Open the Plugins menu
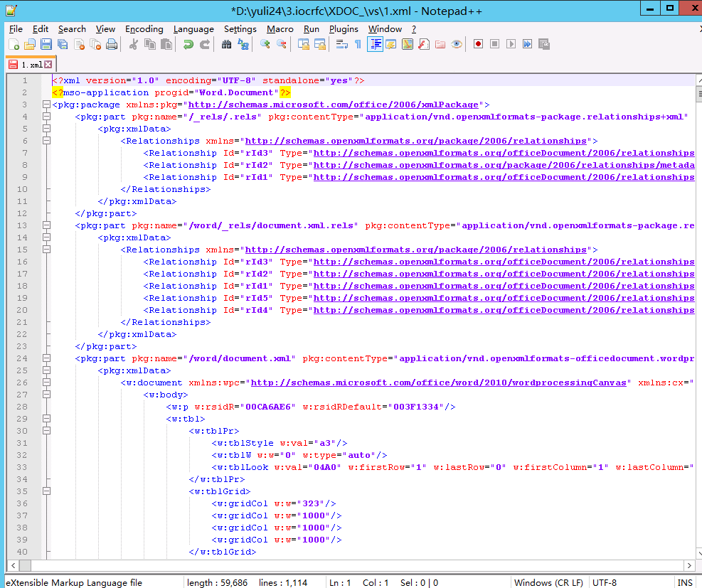 coord(344,29)
